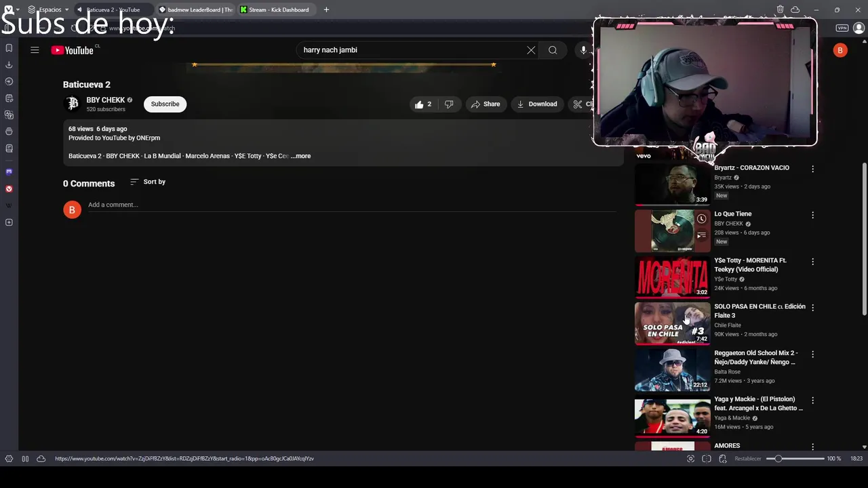This screenshot has height=488, width=868.
Task: Open the Sort by comments dropdown
Action: click(x=148, y=182)
